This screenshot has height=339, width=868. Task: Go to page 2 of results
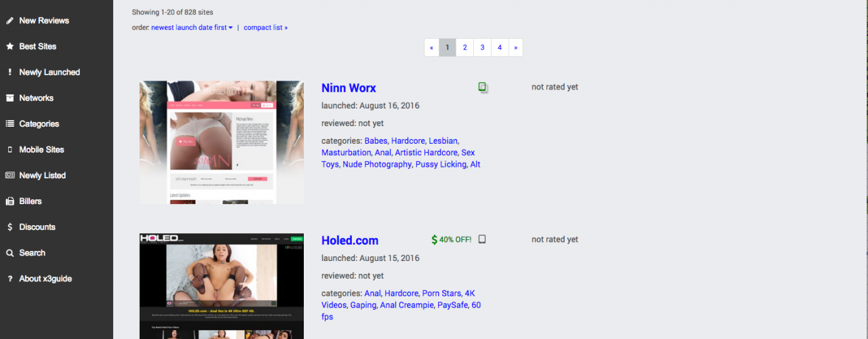point(465,47)
